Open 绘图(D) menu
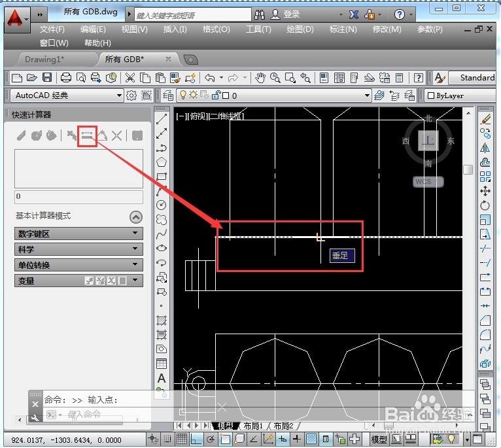The height and width of the screenshot is (448, 501). (300, 29)
